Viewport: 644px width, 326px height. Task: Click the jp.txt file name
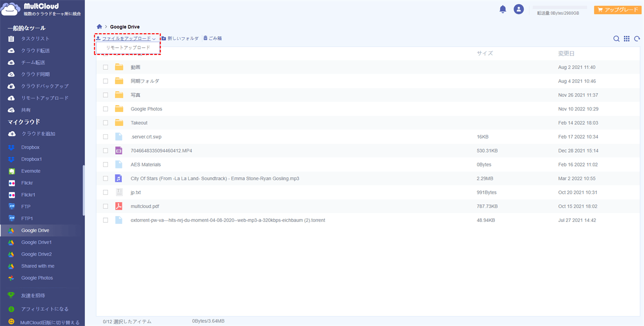(x=136, y=192)
